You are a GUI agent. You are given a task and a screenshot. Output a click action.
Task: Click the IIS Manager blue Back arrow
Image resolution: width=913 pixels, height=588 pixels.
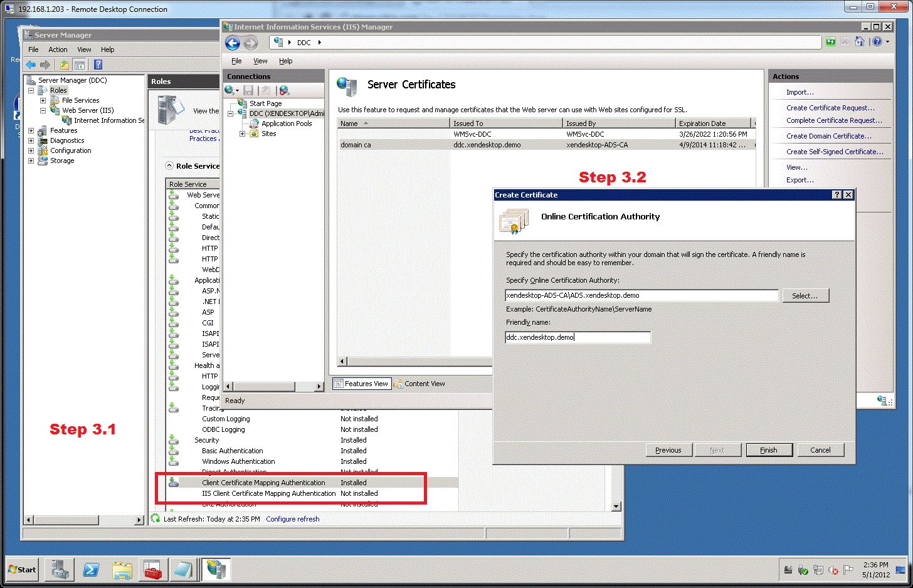tap(233, 43)
